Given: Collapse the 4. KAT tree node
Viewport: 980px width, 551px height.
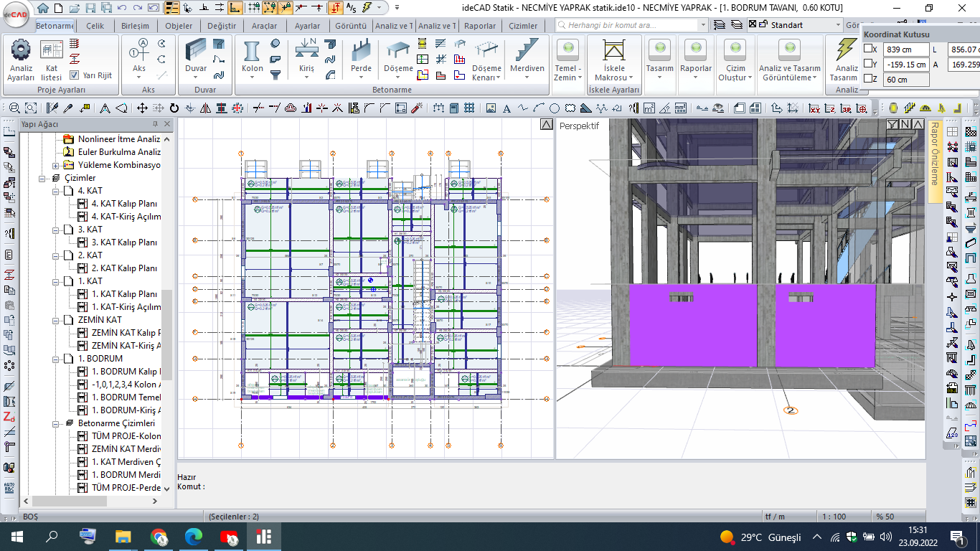Looking at the screenshot, I should 56,191.
